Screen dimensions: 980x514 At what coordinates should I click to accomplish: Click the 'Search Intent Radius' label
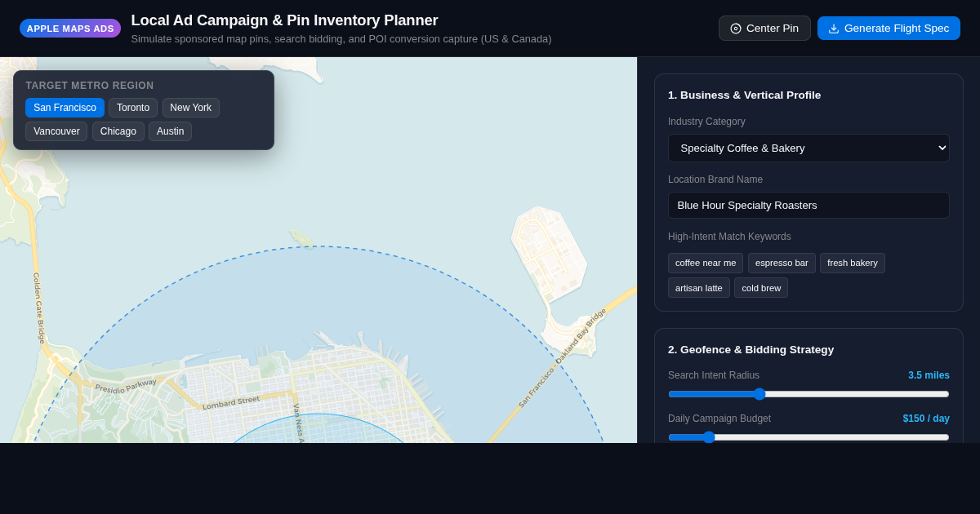click(x=714, y=375)
